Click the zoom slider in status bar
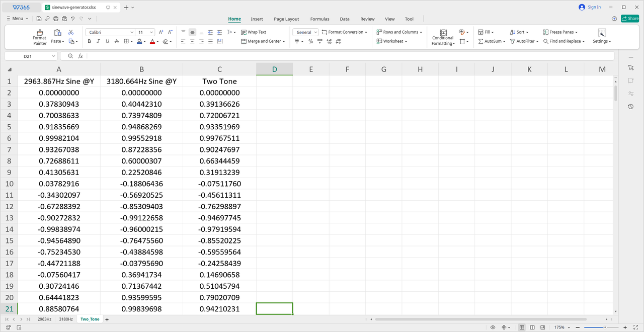 point(604,327)
